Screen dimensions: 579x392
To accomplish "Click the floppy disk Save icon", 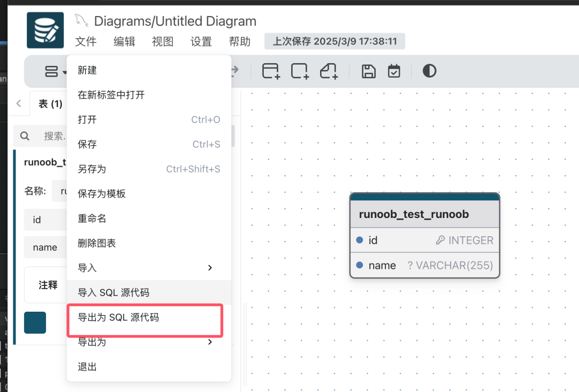I will (369, 71).
